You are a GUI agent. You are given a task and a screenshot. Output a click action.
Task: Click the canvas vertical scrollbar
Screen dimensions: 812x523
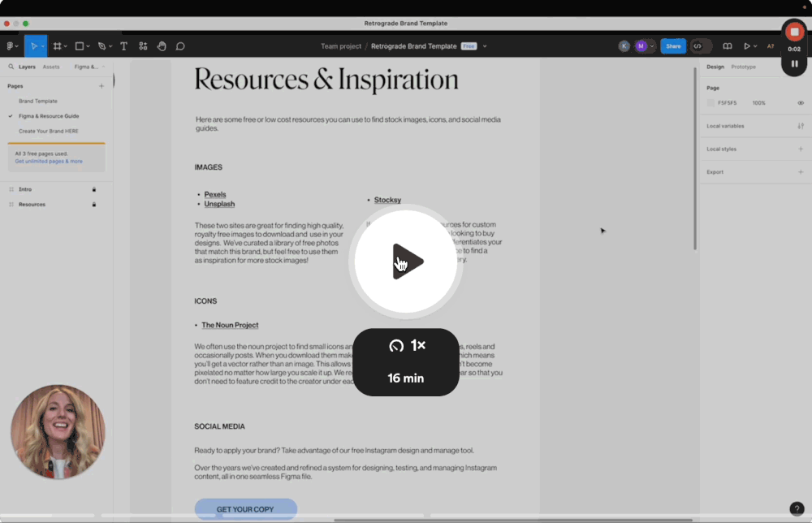coord(694,158)
